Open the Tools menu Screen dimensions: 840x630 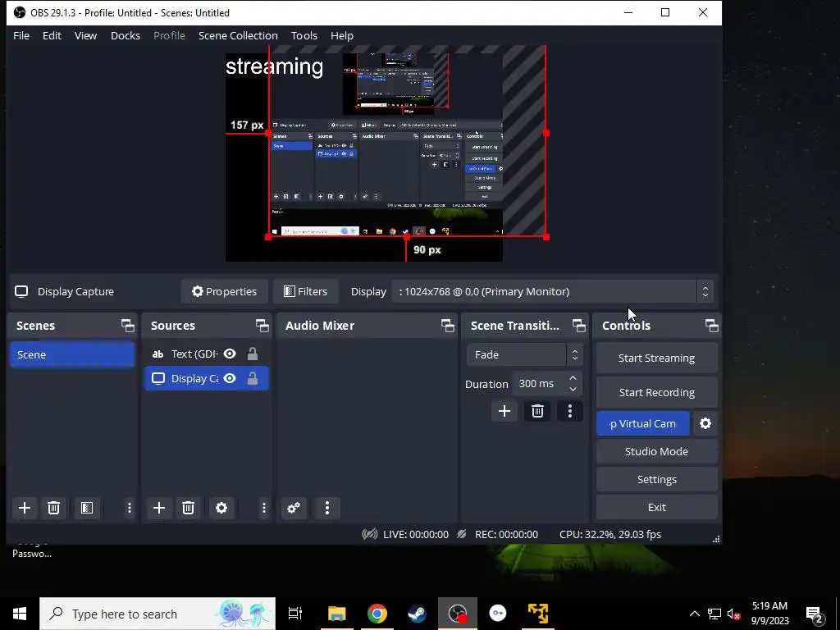point(304,35)
